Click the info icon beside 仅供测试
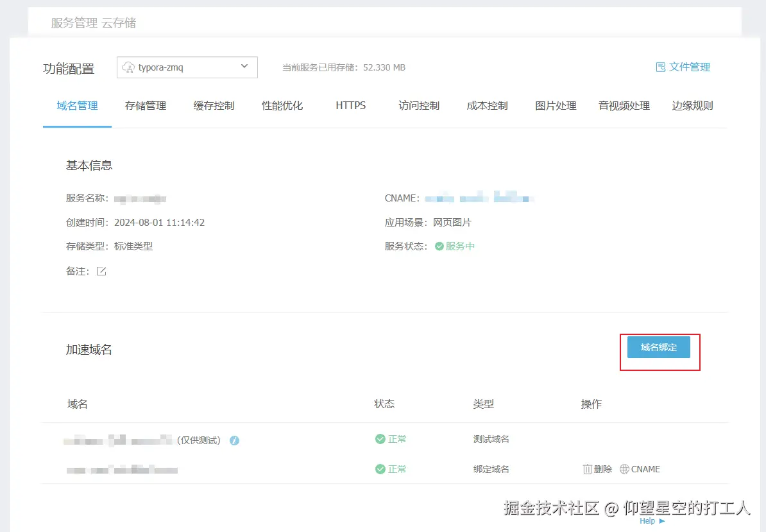The width and height of the screenshot is (766, 532). [x=235, y=440]
